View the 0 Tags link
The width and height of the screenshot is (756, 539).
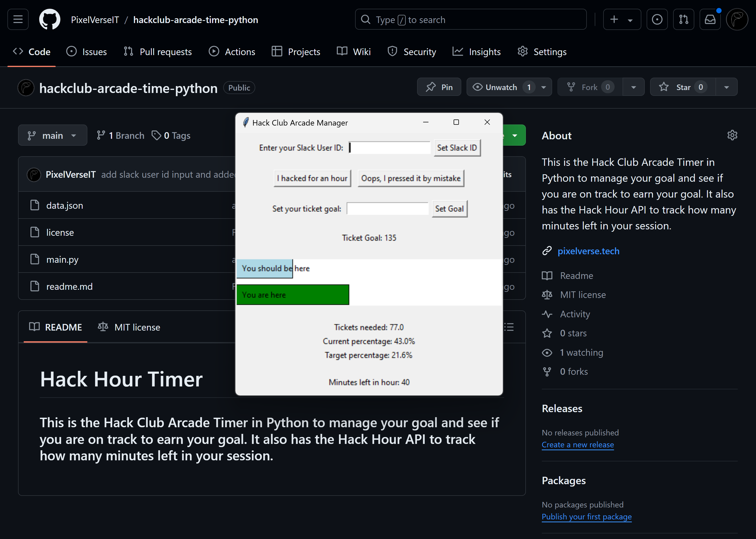tap(171, 135)
